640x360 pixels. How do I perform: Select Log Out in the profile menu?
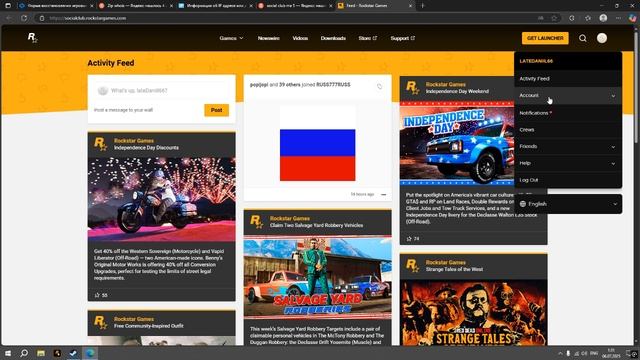(x=568, y=180)
